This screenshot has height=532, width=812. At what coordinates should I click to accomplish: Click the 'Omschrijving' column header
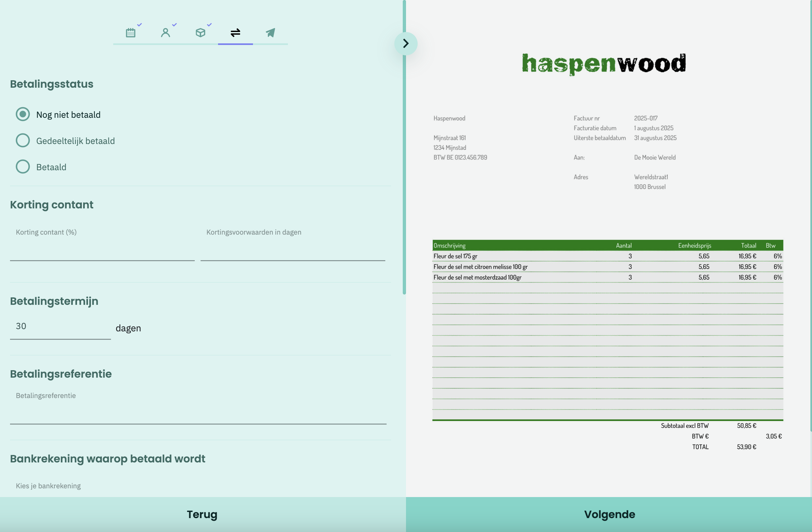[x=449, y=246]
